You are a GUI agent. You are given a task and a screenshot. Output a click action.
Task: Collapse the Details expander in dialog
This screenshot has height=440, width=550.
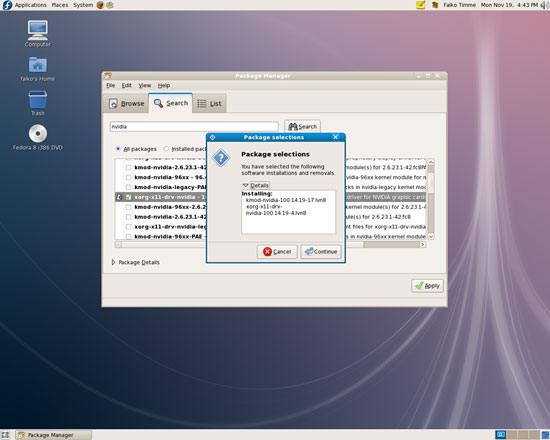256,185
